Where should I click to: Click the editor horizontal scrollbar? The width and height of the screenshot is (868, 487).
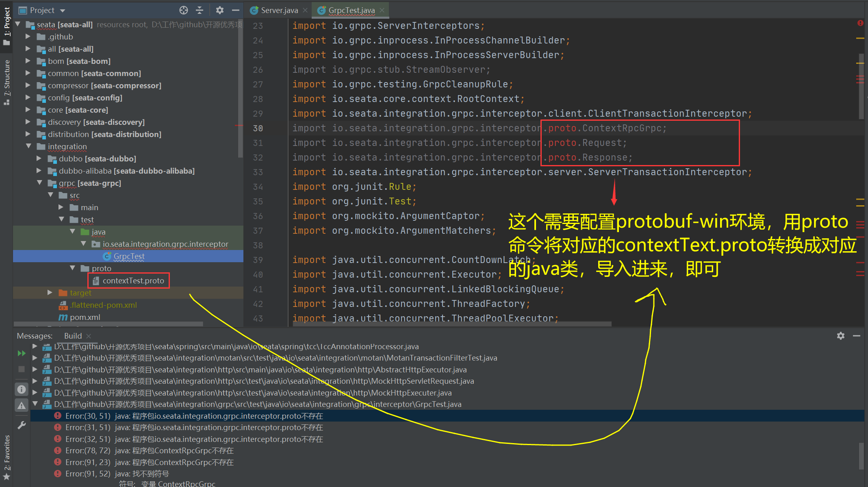pos(451,324)
